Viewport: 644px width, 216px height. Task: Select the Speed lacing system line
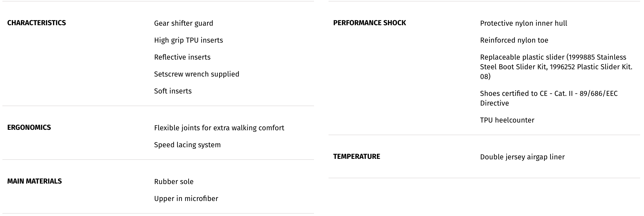(x=187, y=145)
